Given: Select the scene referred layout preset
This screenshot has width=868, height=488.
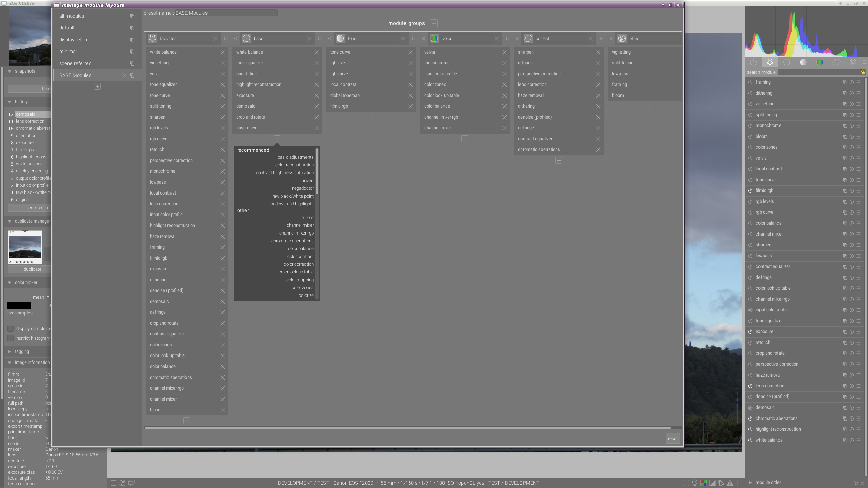Looking at the screenshot, I should 75,63.
